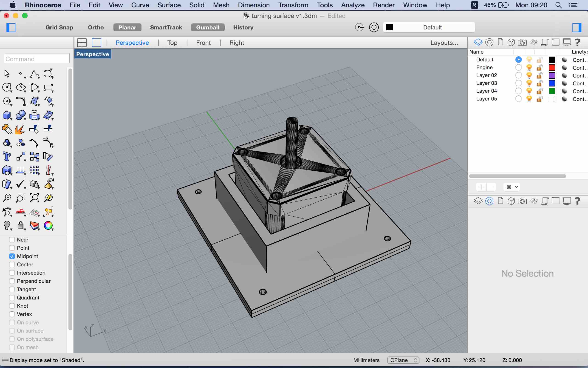Open the layer settings gear dropdown
This screenshot has width=588, height=368.
(x=512, y=187)
